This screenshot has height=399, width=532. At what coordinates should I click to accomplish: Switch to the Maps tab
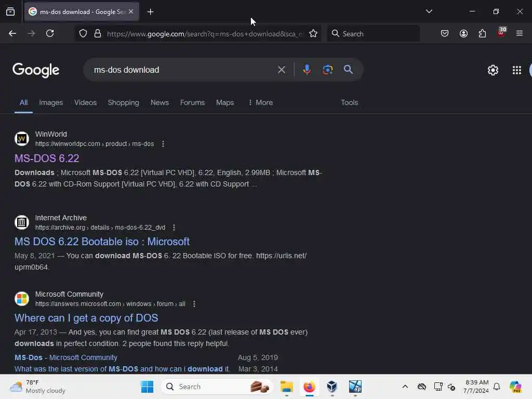click(225, 102)
